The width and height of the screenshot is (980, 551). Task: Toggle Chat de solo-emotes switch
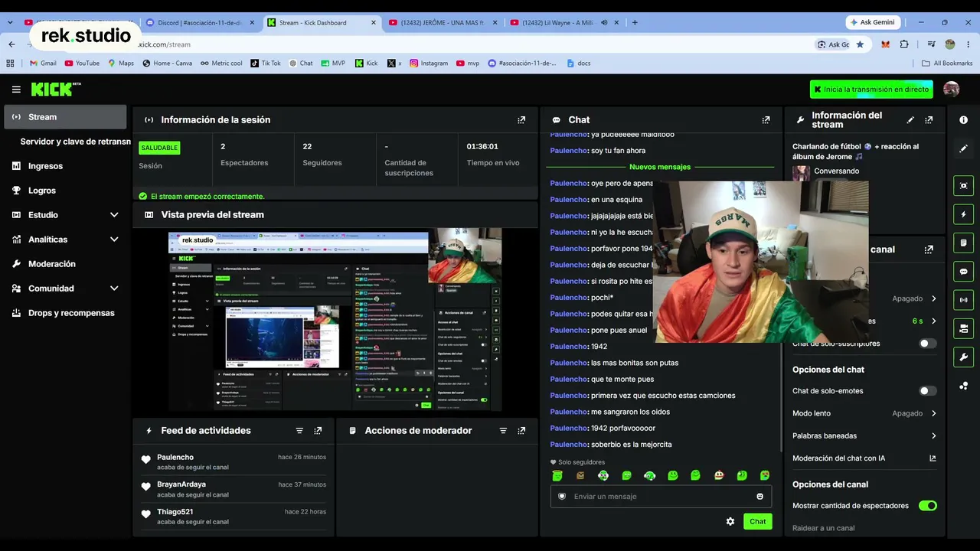928,391
